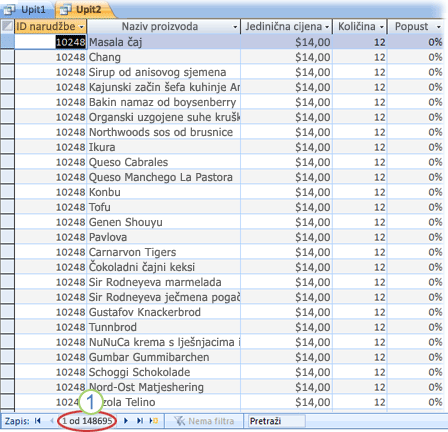Click the cell Ikura
The width and height of the screenshot is (448, 432).
pos(164,147)
